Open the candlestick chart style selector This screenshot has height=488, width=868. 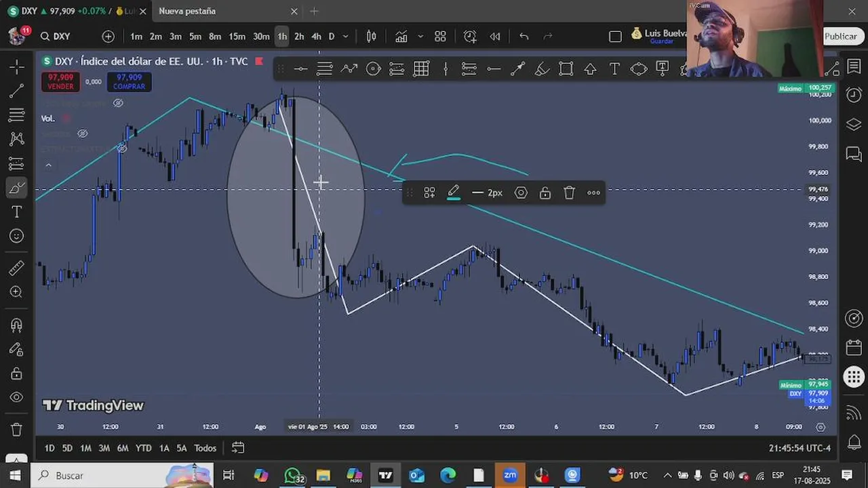(x=372, y=37)
